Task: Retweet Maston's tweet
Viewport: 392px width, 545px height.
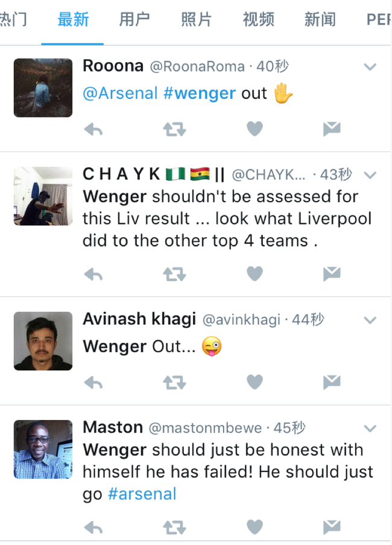Action: pos(174,527)
